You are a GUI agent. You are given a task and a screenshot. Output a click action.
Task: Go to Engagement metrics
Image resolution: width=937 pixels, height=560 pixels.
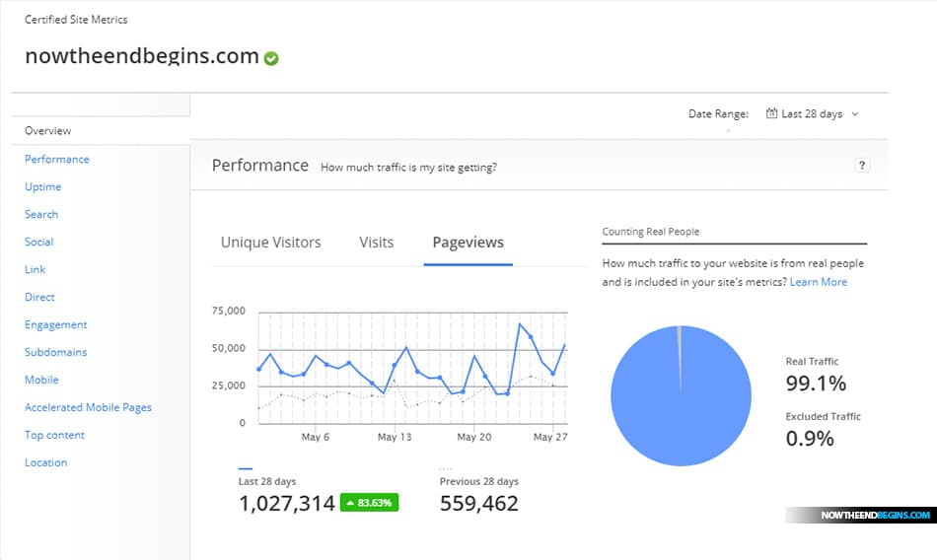coord(55,324)
